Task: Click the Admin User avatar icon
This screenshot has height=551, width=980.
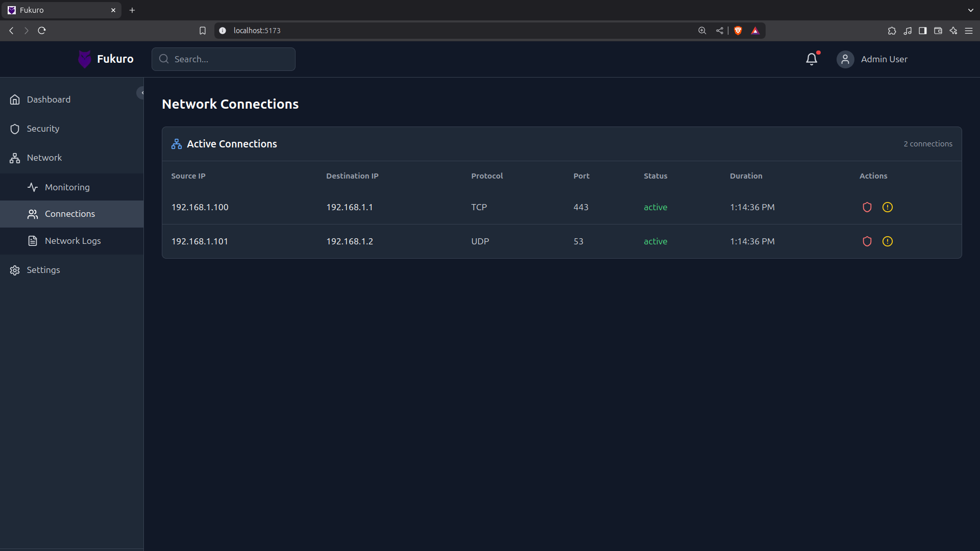Action: pyautogui.click(x=845, y=59)
